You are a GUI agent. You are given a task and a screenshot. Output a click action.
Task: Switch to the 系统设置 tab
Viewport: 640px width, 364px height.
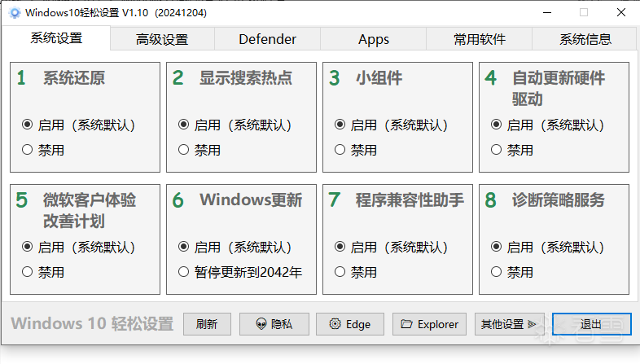pyautogui.click(x=56, y=38)
